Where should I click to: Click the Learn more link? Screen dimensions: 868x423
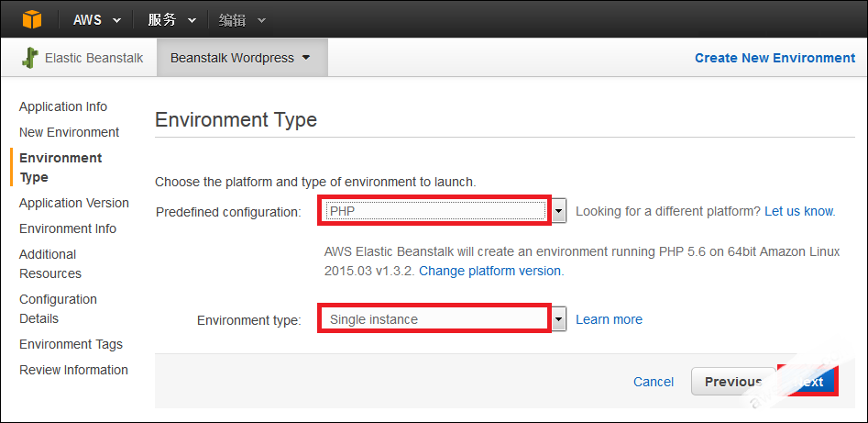pyautogui.click(x=609, y=319)
